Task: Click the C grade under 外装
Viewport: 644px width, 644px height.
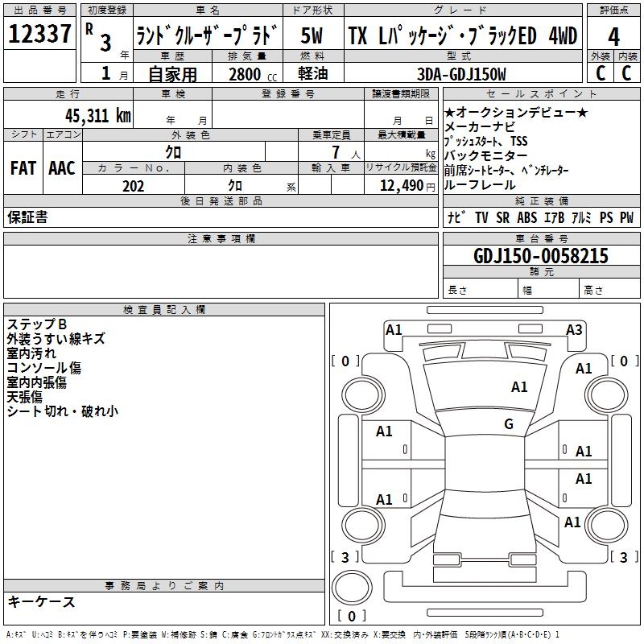Action: coord(601,73)
